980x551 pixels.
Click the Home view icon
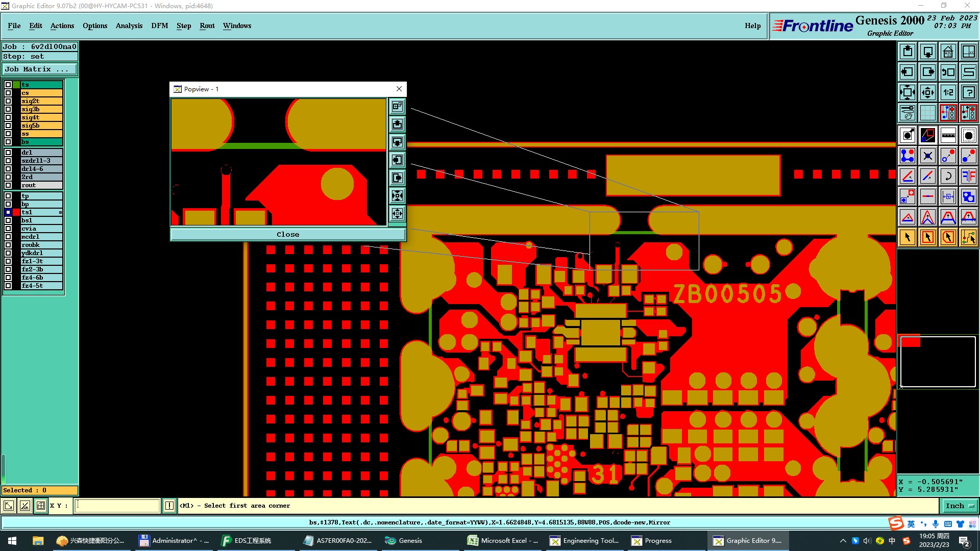pyautogui.click(x=948, y=52)
